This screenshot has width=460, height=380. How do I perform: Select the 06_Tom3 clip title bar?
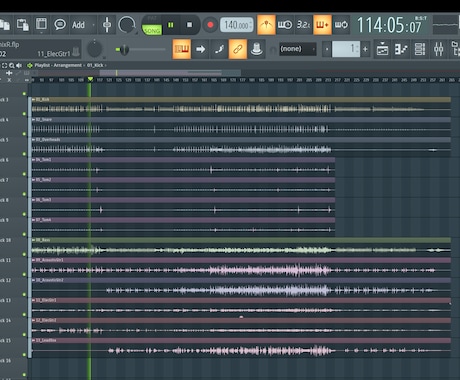(183, 200)
